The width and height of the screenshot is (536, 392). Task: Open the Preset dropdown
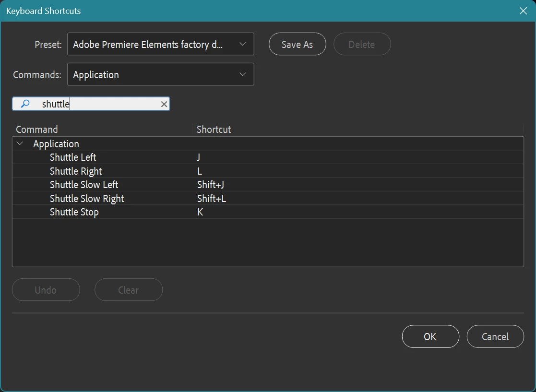coord(161,44)
